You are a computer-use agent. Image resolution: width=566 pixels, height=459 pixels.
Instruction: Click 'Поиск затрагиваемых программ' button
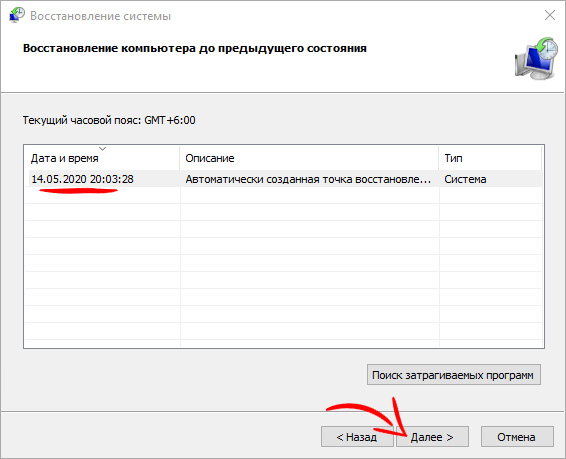pos(454,375)
